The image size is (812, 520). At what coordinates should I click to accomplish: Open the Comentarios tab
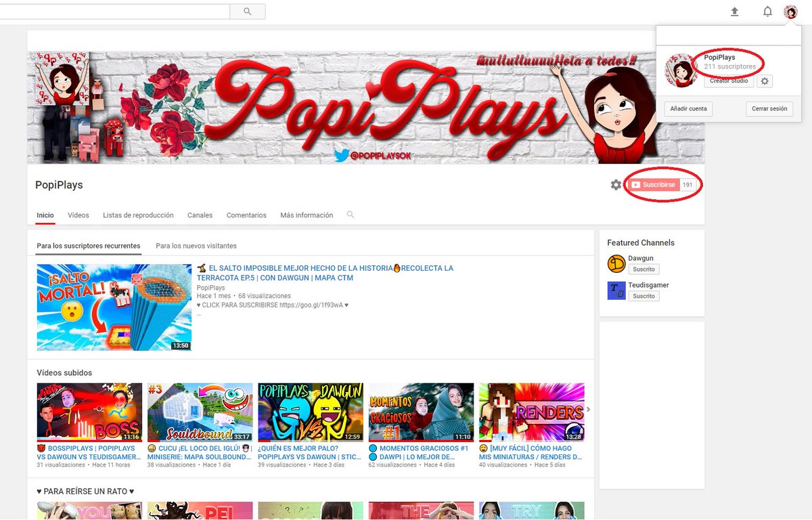point(246,215)
